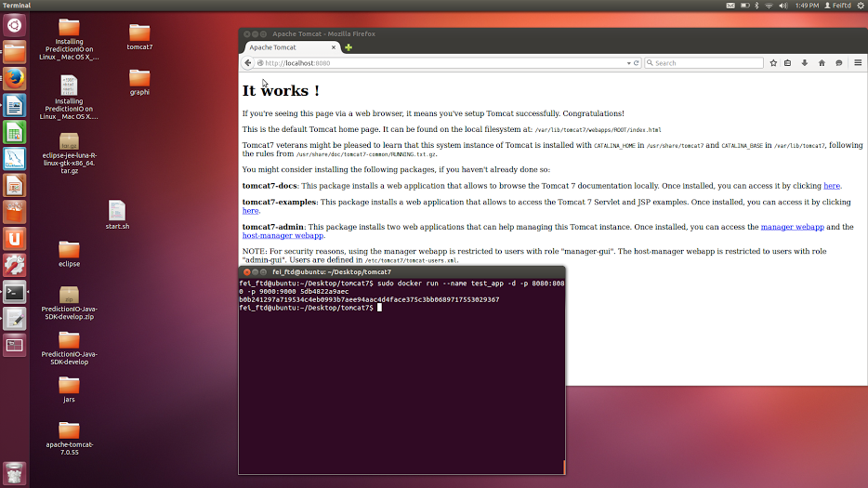Open the manager webapp link
The width and height of the screenshot is (868, 488).
(792, 227)
